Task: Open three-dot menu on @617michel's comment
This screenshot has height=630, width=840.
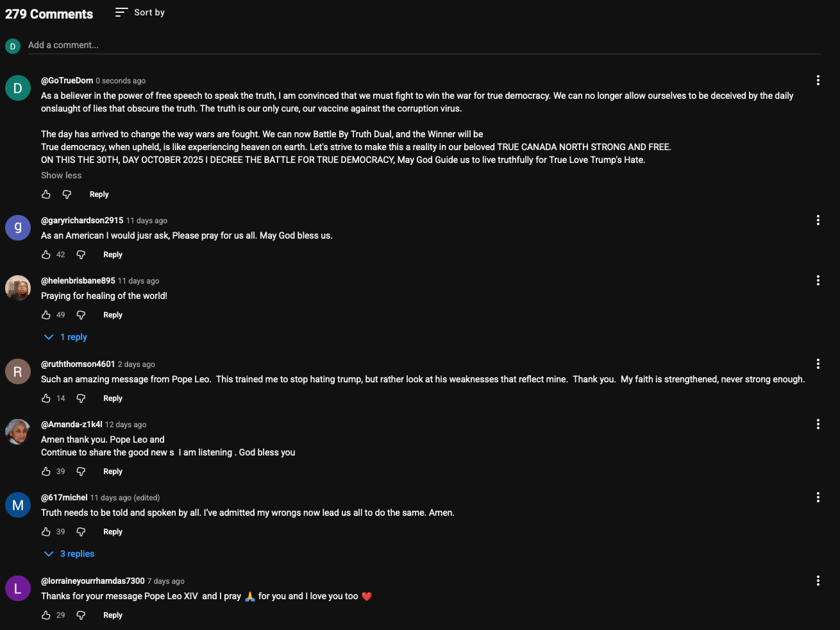Action: click(x=818, y=497)
